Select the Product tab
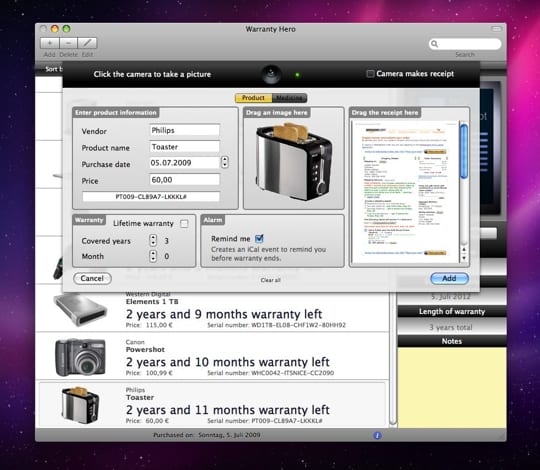This screenshot has height=470, width=540. click(253, 98)
